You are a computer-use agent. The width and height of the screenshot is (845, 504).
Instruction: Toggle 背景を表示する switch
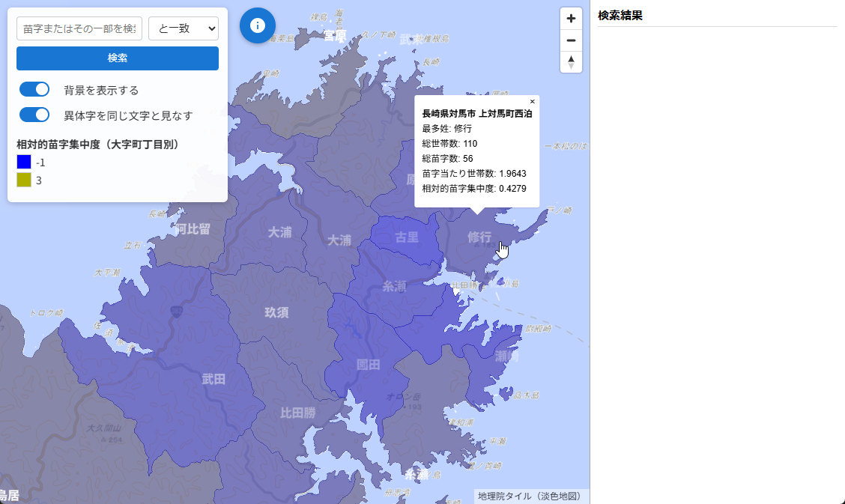(34, 89)
